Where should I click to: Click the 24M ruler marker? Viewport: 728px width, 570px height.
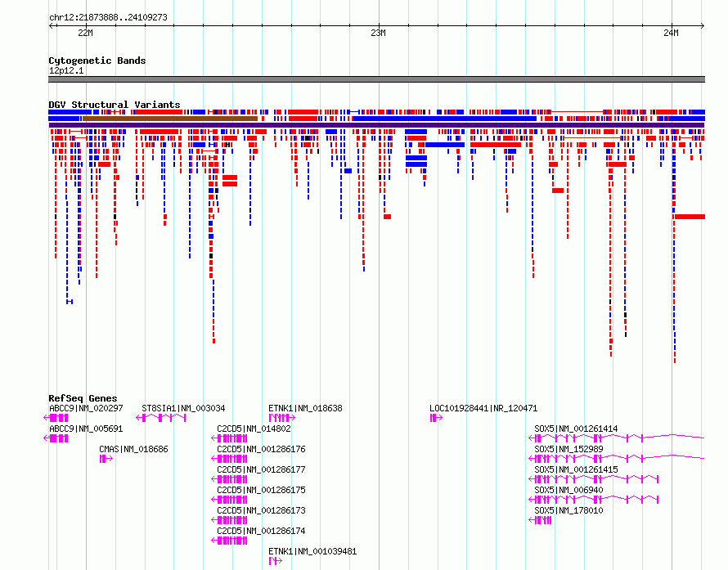tap(671, 33)
